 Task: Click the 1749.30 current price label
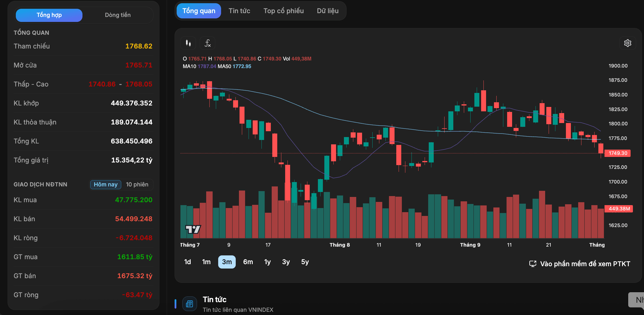[x=618, y=153]
